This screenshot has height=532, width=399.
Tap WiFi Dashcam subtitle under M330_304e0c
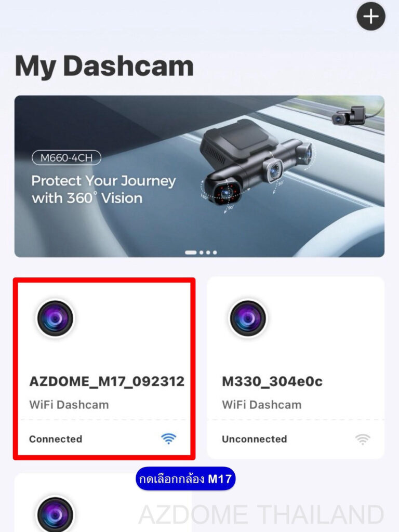(x=262, y=405)
